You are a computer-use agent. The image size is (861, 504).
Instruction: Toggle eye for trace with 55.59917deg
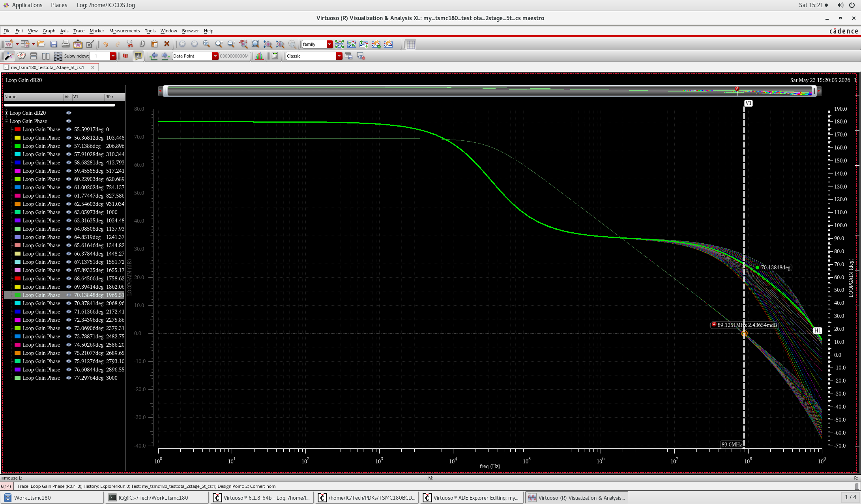click(69, 129)
